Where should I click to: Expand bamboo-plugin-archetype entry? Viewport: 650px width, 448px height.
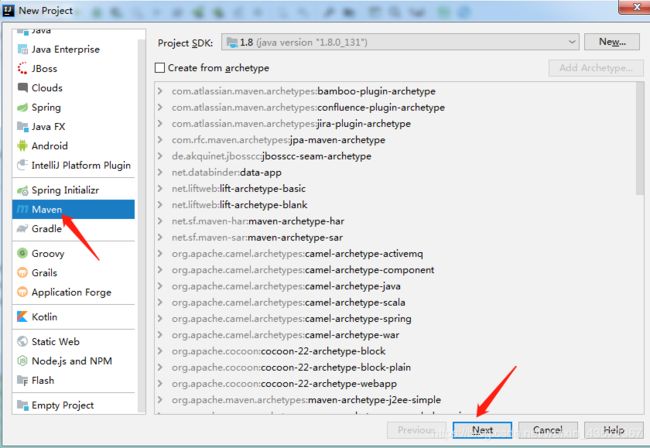(x=160, y=91)
